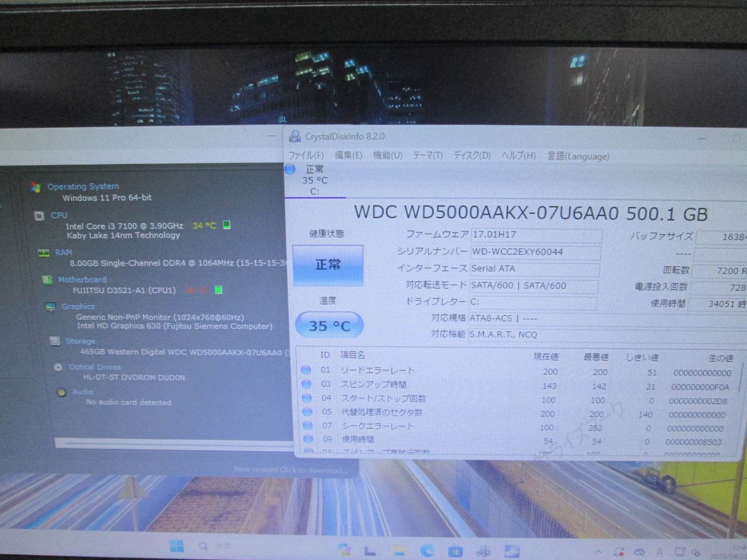The image size is (747, 560).
Task: Open the 機能(U) menu
Action: [388, 155]
